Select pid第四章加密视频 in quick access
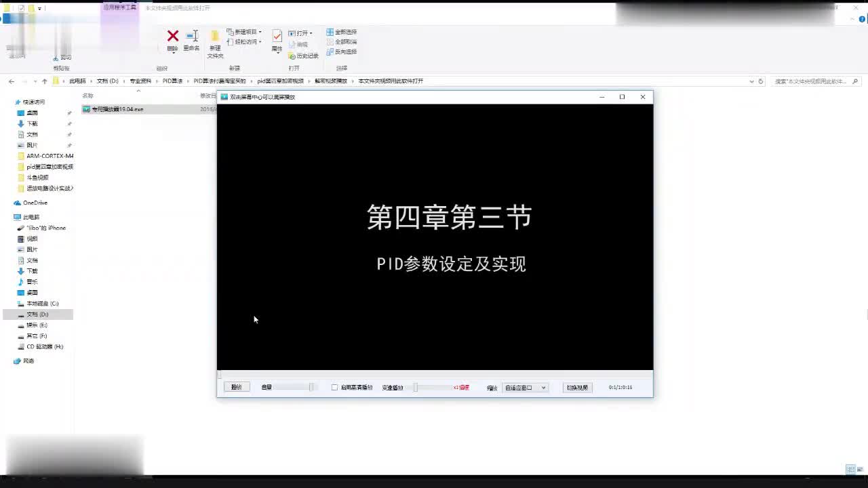This screenshot has height=488, width=868. tap(45, 167)
